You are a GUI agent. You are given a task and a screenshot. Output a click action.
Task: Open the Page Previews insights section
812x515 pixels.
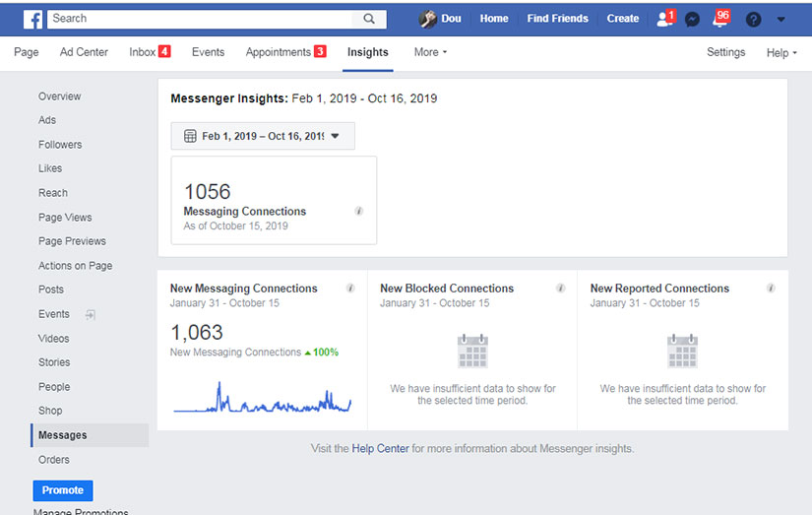(x=72, y=241)
